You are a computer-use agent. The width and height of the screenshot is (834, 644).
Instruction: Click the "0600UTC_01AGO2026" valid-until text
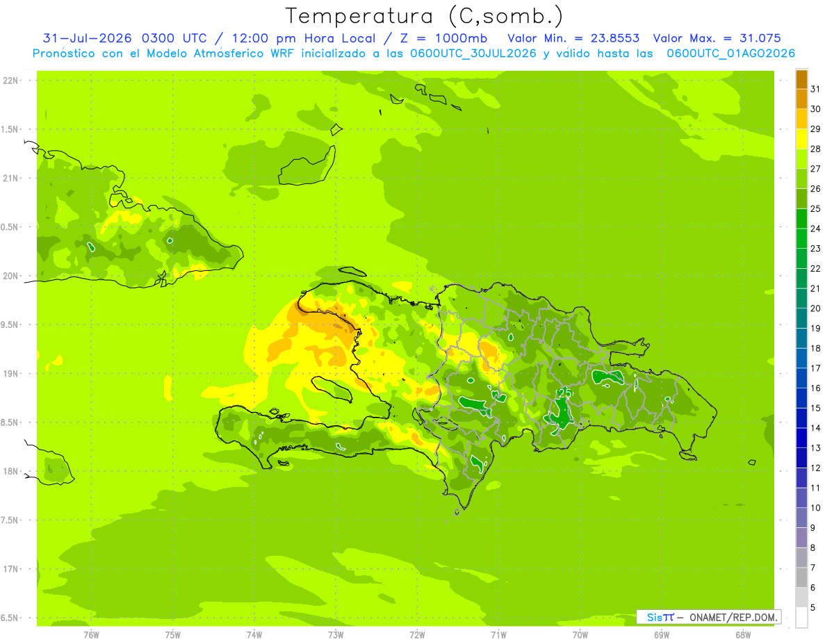click(x=730, y=53)
